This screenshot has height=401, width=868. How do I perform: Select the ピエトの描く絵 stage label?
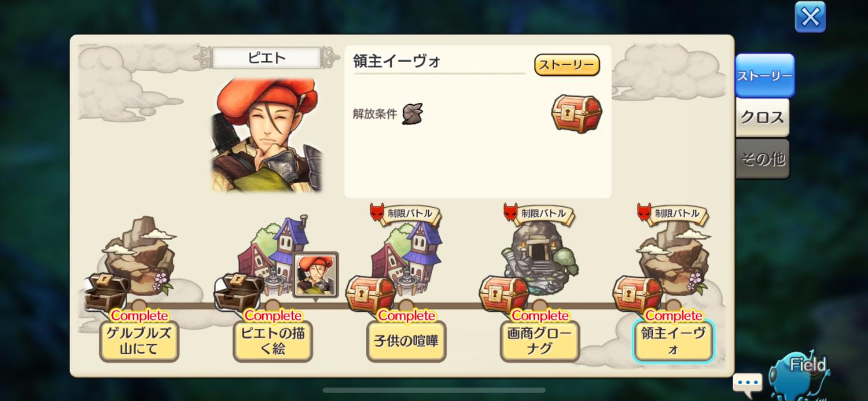(273, 341)
